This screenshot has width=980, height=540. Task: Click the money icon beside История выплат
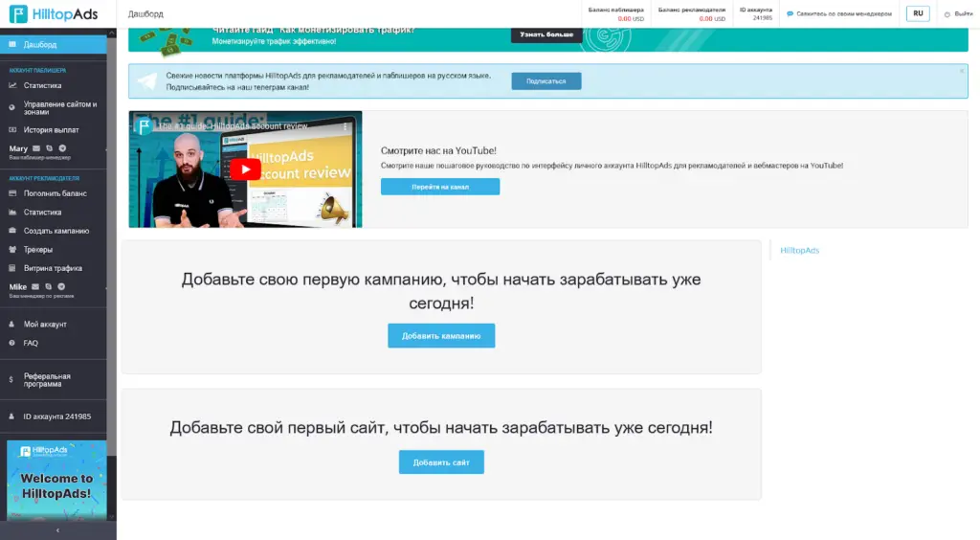pyautogui.click(x=11, y=130)
